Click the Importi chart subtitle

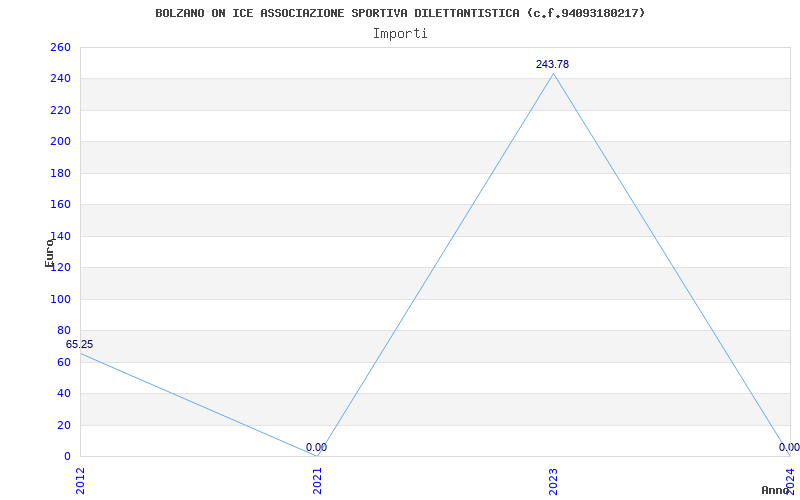[400, 34]
